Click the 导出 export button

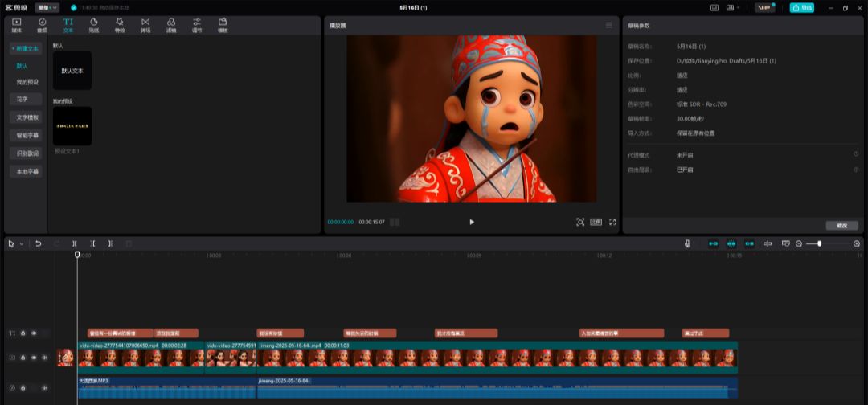pyautogui.click(x=801, y=8)
